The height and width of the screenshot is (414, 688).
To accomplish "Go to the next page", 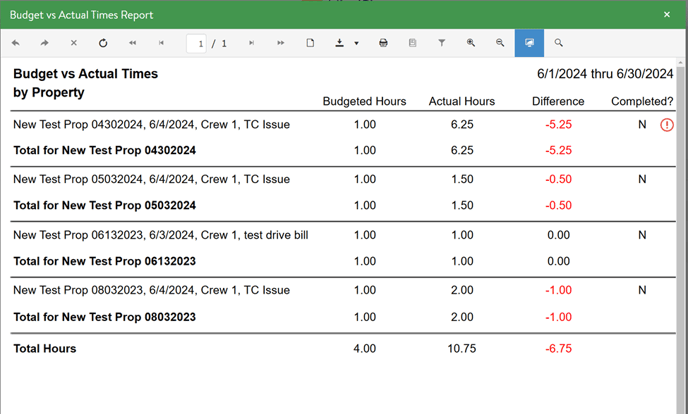I will click(251, 44).
